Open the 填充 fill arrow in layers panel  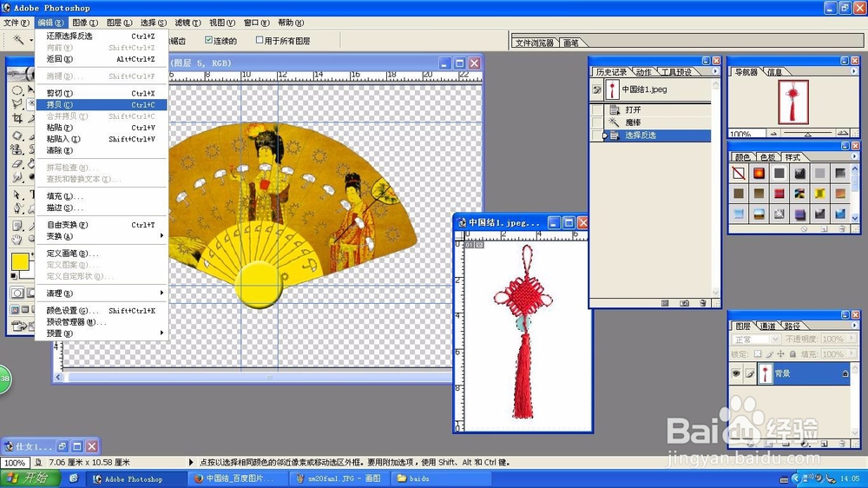[x=851, y=354]
